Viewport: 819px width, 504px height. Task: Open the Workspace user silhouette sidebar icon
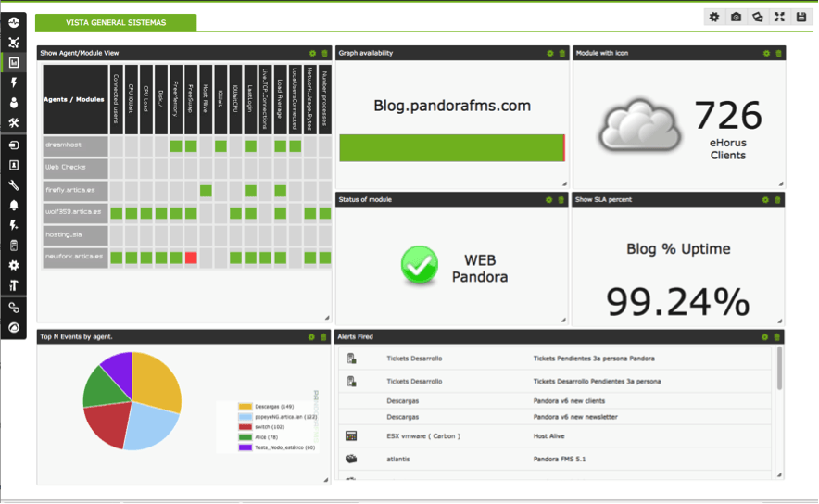pos(14,103)
